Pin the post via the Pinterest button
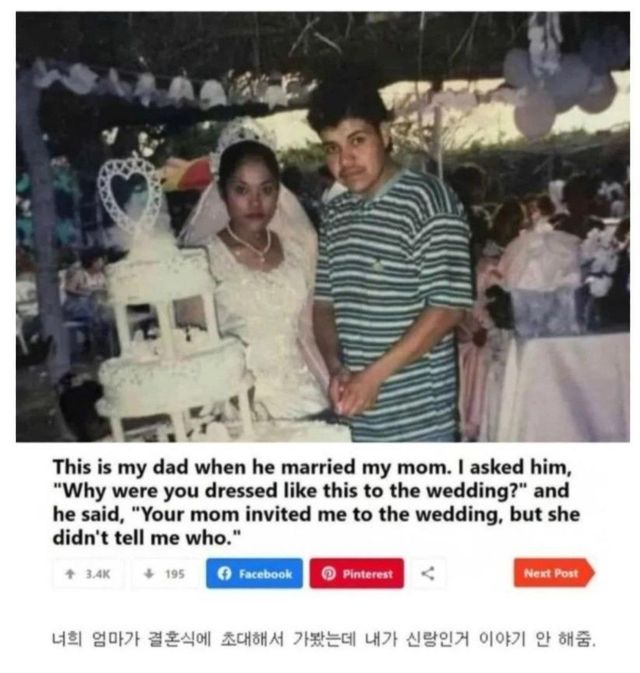The height and width of the screenshot is (673, 640). pyautogui.click(x=356, y=573)
